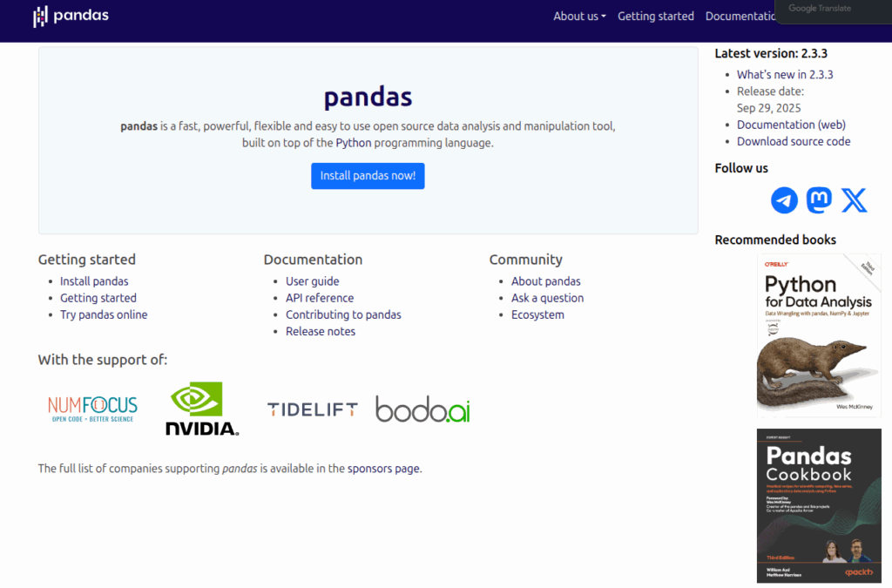Open Python for Data Analysis book cover
The image size is (892, 588).
818,335
